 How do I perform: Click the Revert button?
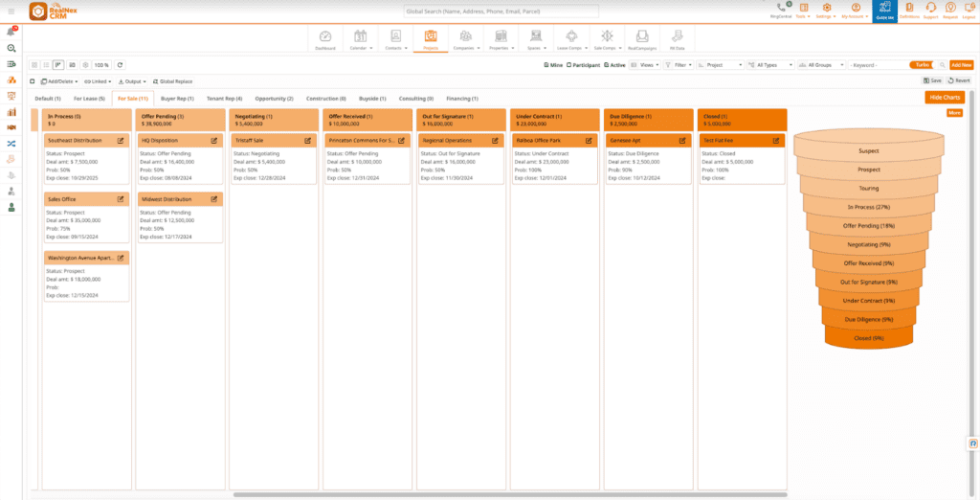959,80
